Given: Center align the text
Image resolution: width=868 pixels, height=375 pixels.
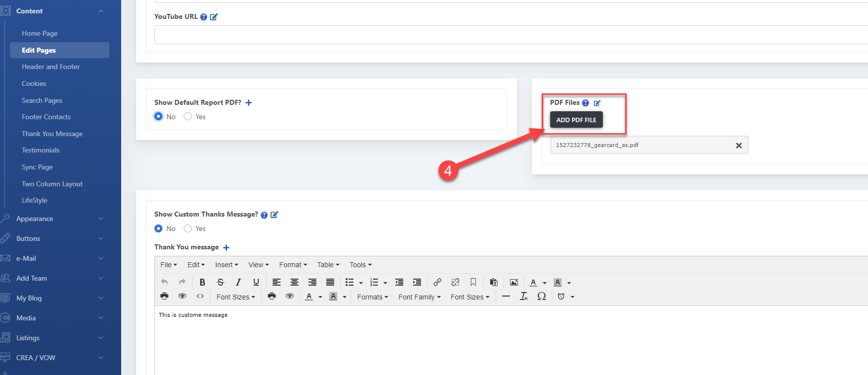Looking at the screenshot, I should pyautogui.click(x=294, y=282).
